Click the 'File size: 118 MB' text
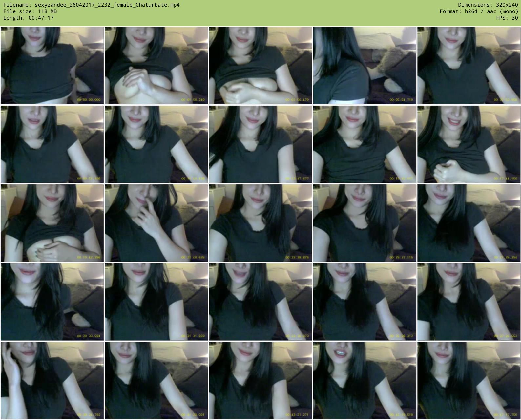This screenshot has width=521, height=420. [x=30, y=11]
